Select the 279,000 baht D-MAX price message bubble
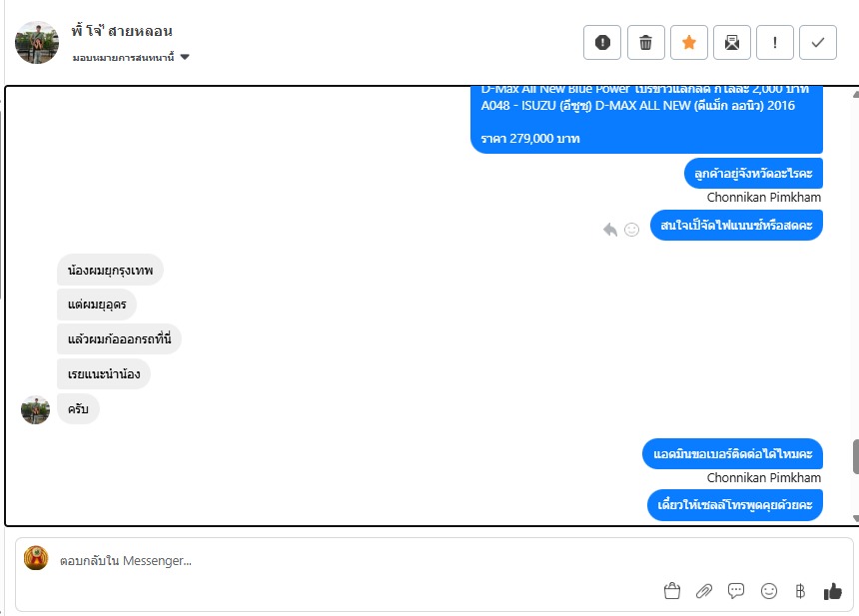 [646, 120]
